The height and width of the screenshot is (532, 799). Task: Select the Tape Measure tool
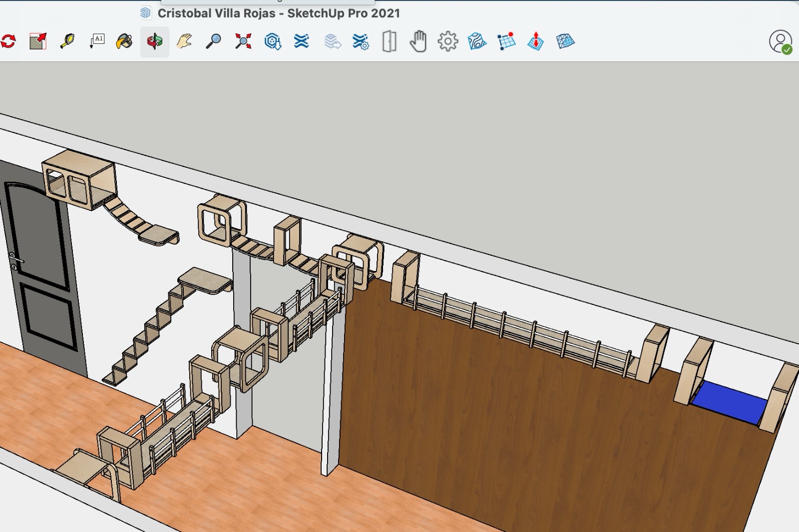click(67, 41)
